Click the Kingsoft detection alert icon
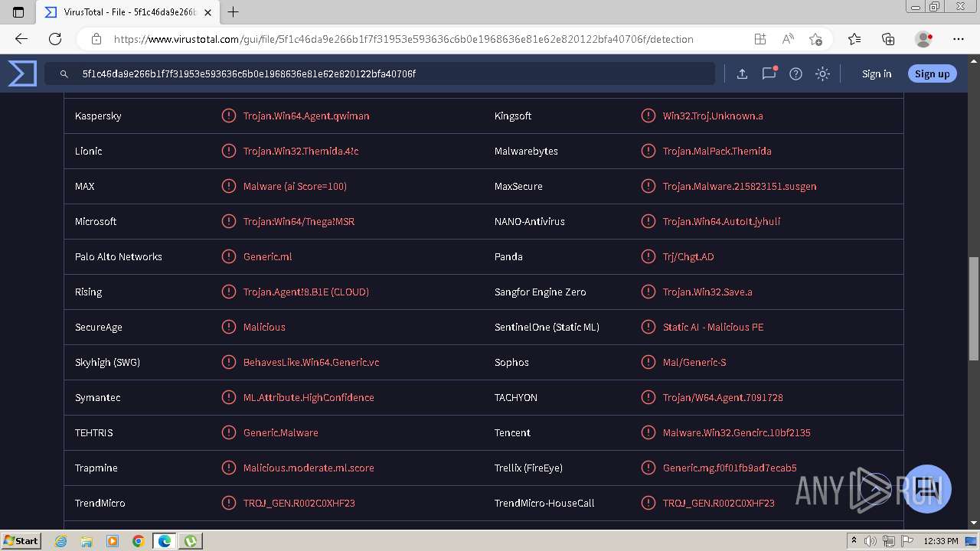The width and height of the screenshot is (980, 551). click(x=648, y=116)
